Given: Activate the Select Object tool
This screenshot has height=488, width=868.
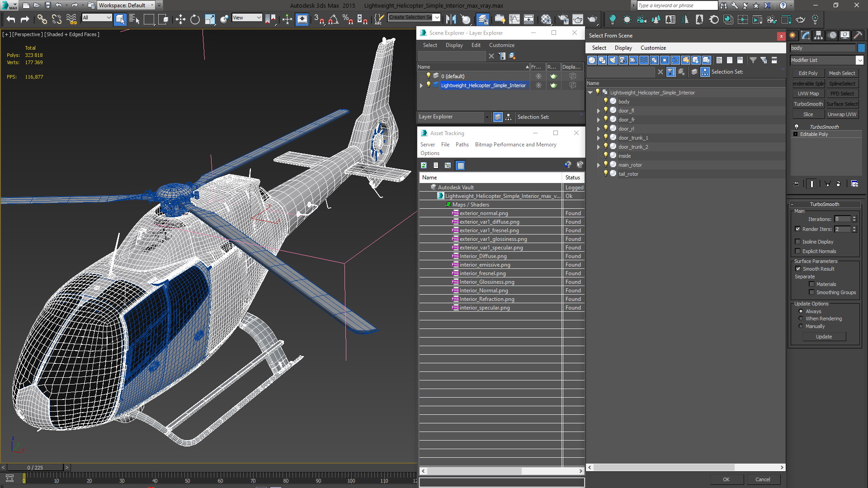Looking at the screenshot, I should (x=120, y=19).
